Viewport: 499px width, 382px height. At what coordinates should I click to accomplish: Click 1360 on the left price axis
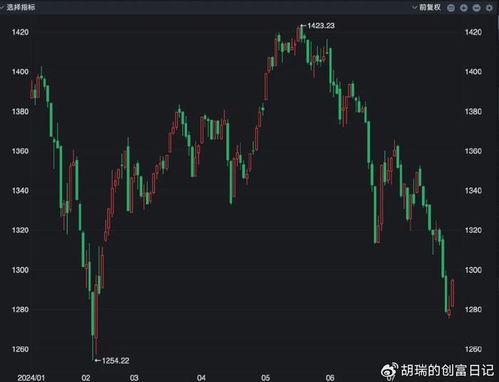20,151
